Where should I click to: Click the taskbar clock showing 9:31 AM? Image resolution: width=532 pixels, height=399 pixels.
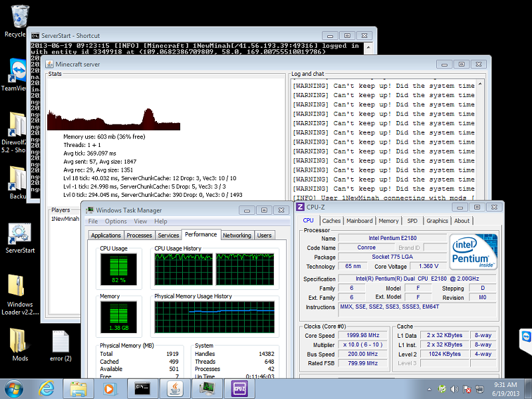pos(505,389)
